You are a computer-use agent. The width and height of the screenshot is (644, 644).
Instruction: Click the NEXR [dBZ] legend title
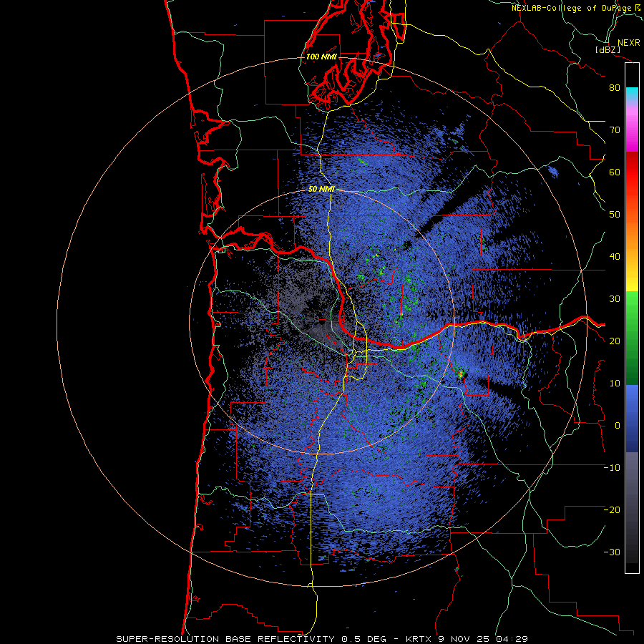tap(617, 46)
